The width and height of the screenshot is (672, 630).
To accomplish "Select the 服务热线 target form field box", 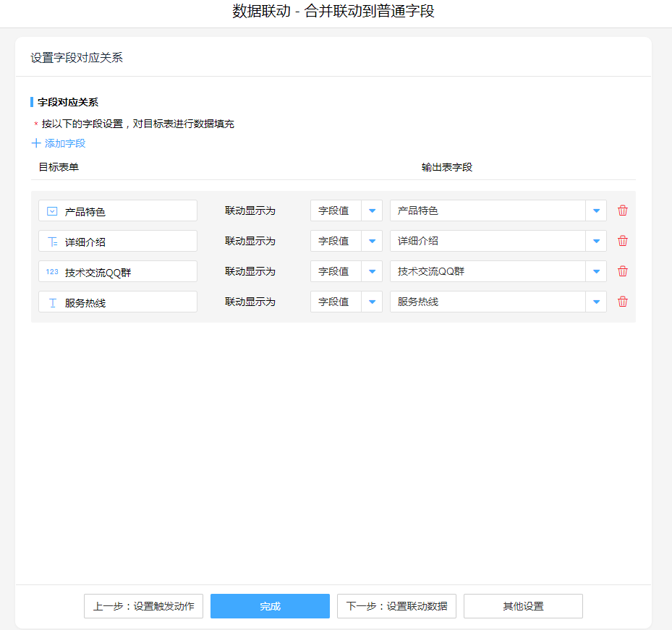I will 118,302.
